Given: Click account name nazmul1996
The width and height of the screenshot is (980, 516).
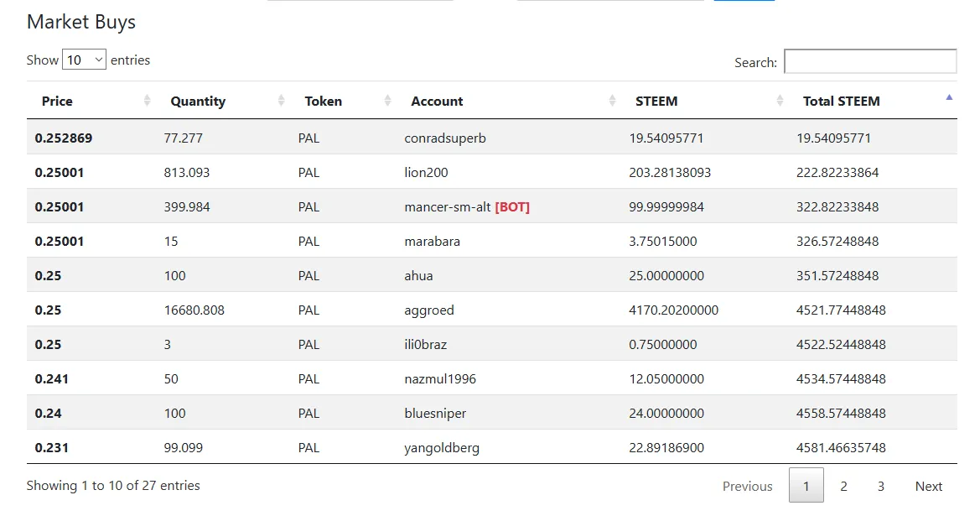Looking at the screenshot, I should click(x=440, y=379).
